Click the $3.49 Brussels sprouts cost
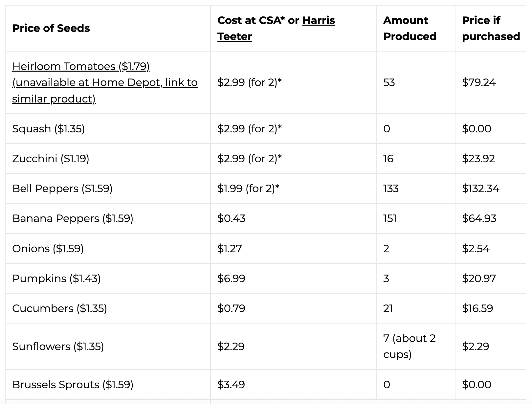This screenshot has width=532, height=404. tap(231, 385)
